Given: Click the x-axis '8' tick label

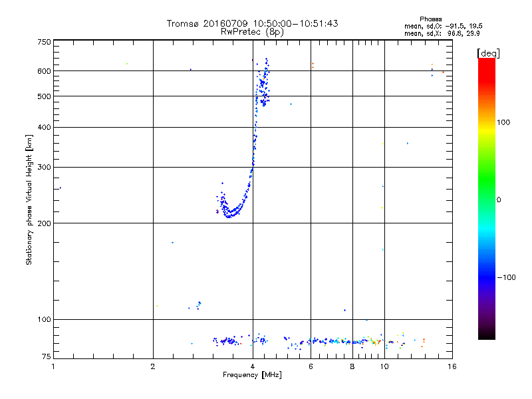Looking at the screenshot, I should (352, 366).
